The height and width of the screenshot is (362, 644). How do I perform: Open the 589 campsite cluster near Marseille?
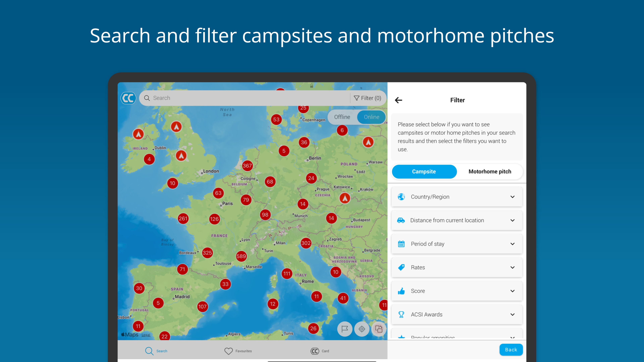[241, 256]
